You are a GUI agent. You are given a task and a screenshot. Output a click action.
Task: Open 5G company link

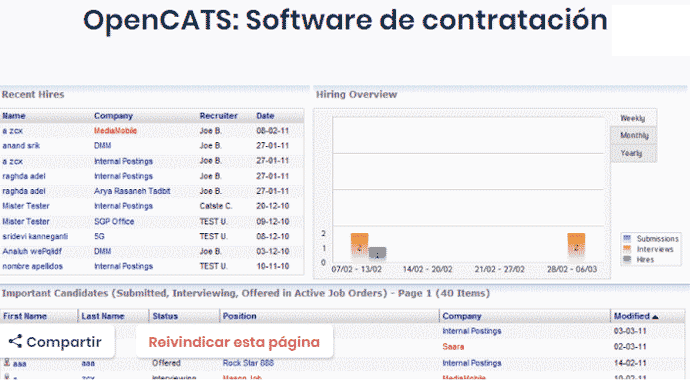[x=99, y=237]
